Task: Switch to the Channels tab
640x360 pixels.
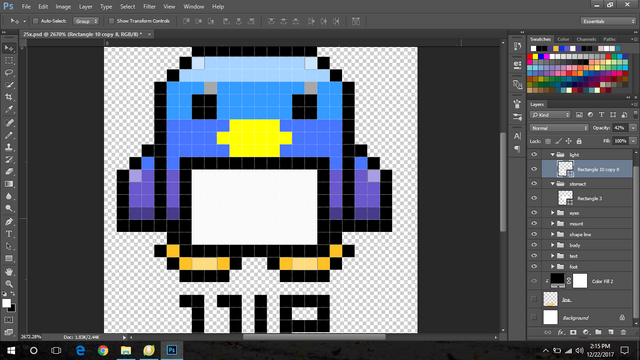Action: 586,39
